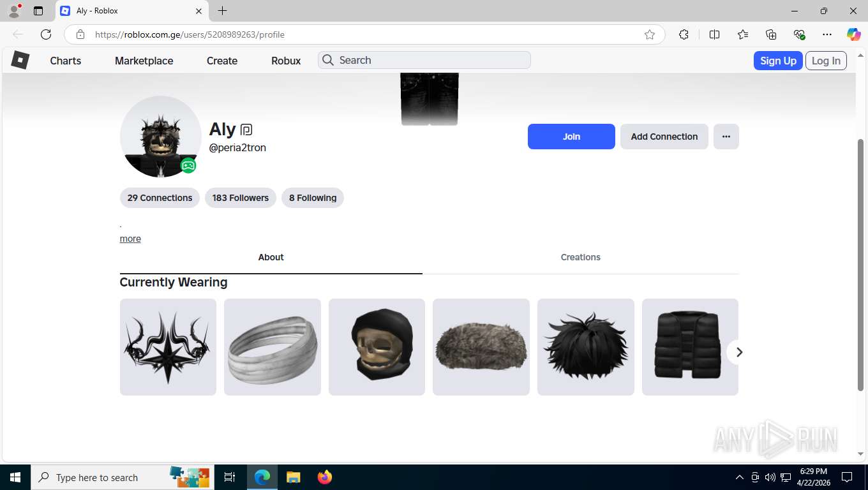Open the hooded skull mask item
The width and height of the screenshot is (868, 490).
[377, 347]
